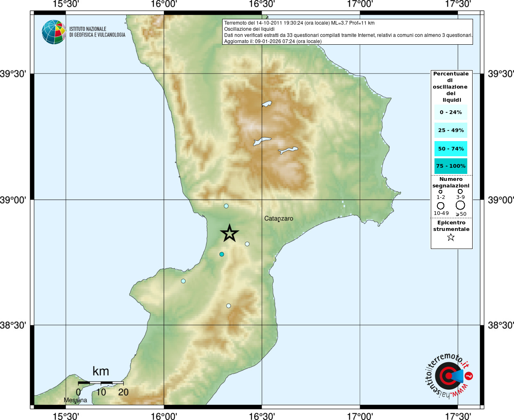The image size is (514, 420).
Task: Click the epicenter star marker on map
Action: [x=230, y=233]
